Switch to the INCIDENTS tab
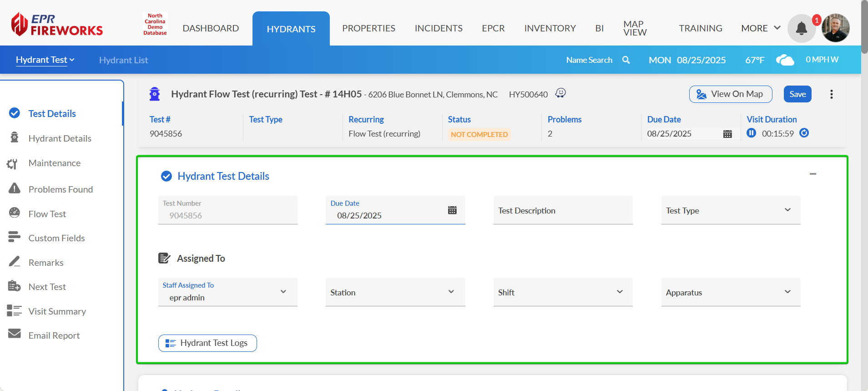Viewport: 868px width, 391px height. click(438, 28)
